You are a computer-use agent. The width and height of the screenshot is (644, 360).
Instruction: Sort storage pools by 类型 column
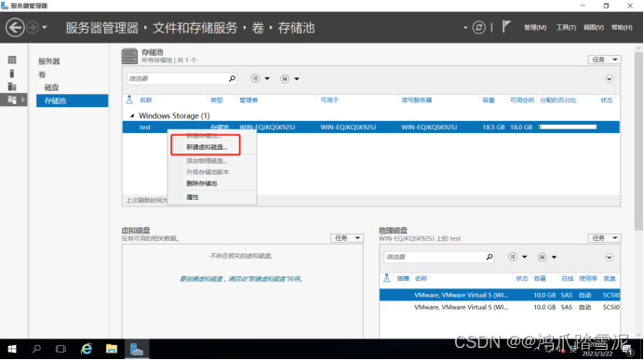pos(216,100)
